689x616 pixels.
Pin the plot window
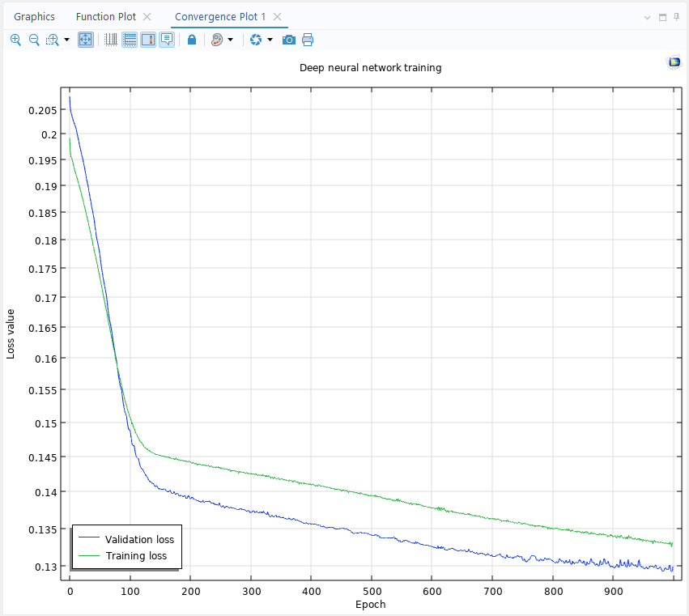677,17
